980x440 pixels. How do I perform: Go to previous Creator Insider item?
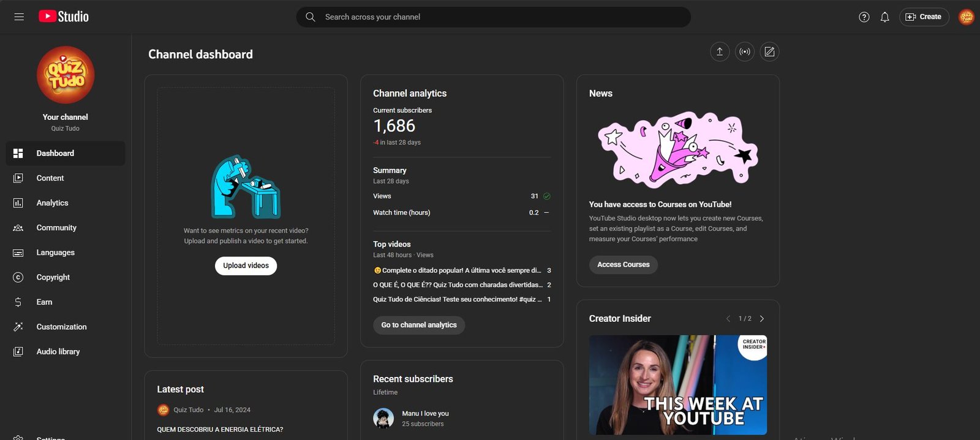728,319
